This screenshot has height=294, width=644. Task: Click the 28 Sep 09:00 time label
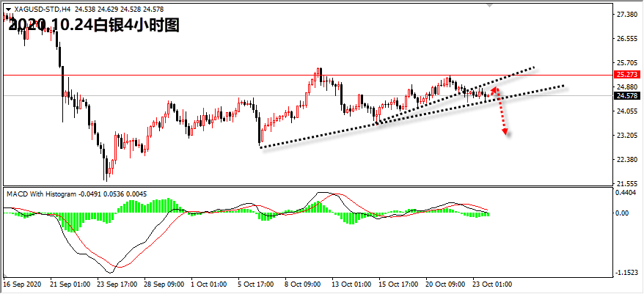point(164,284)
